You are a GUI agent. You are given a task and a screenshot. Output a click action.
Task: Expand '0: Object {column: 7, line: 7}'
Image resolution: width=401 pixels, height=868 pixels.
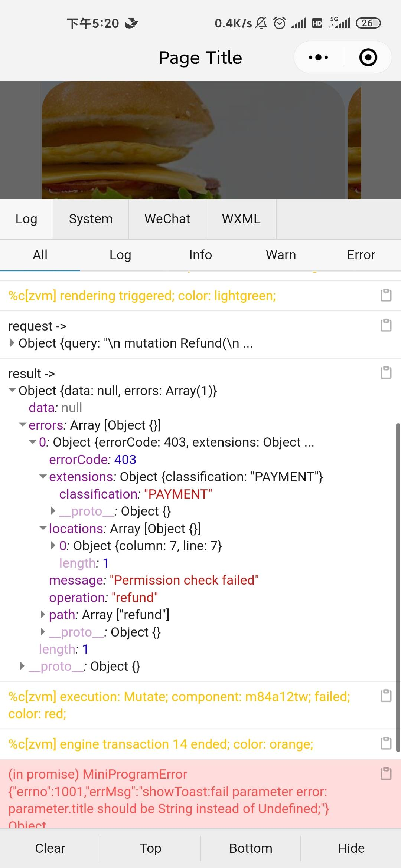click(x=53, y=546)
